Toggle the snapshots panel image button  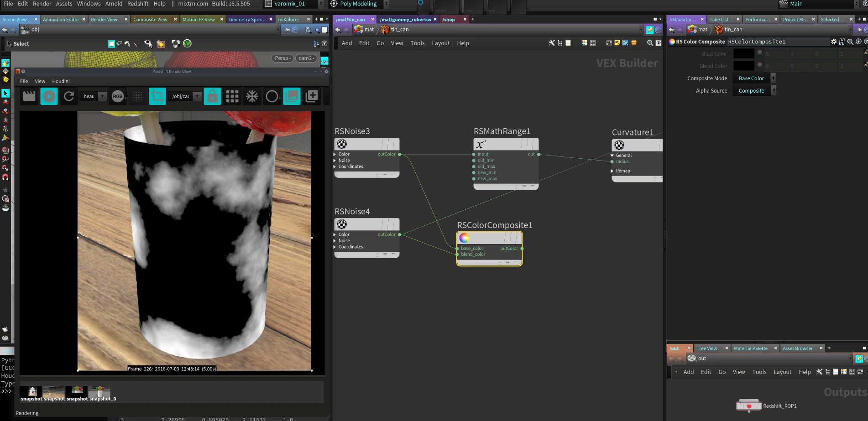point(292,96)
